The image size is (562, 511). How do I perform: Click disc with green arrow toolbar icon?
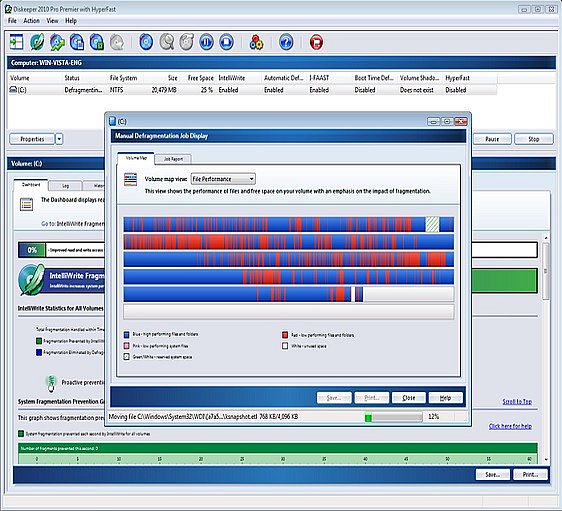(57, 42)
